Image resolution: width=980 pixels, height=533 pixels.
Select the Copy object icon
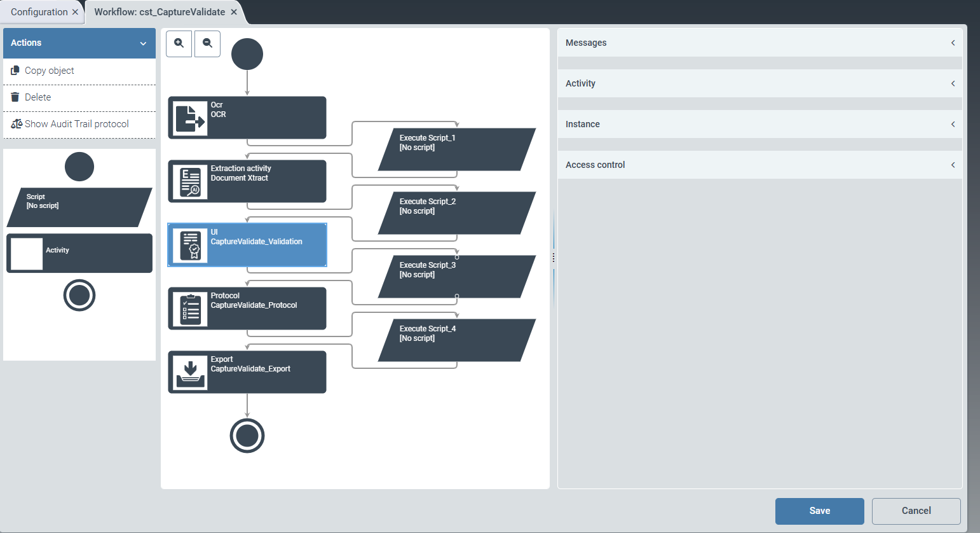[x=15, y=70]
